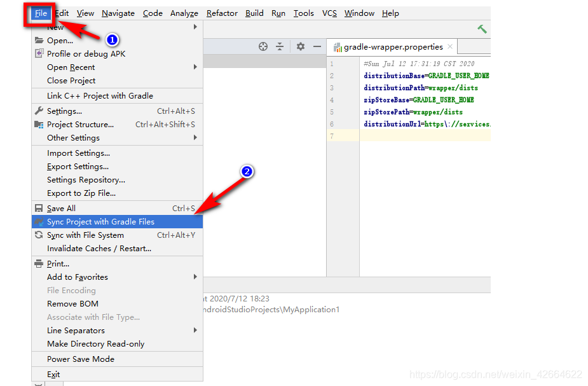Click the empty highlighted line 7 in editor
The width and height of the screenshot is (588, 386).
(425, 136)
